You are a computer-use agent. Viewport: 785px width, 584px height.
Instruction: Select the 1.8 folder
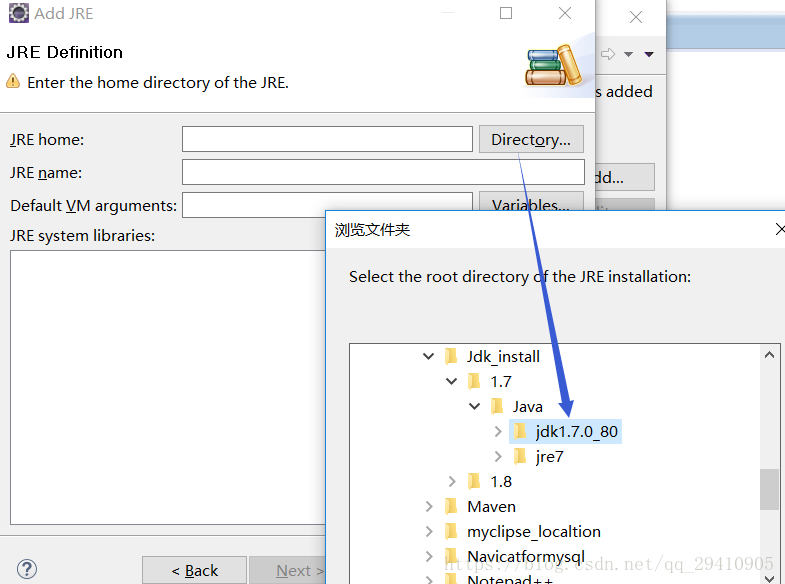(x=501, y=481)
